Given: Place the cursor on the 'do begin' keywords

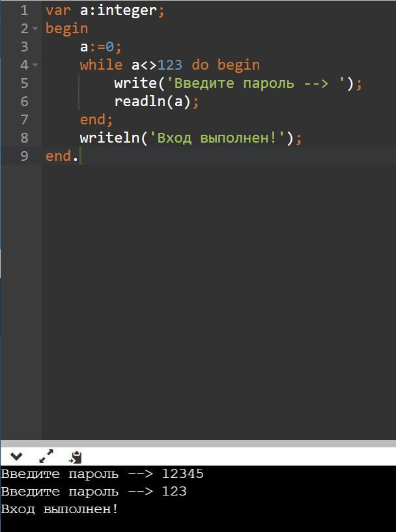Looking at the screenshot, I should pos(225,65).
